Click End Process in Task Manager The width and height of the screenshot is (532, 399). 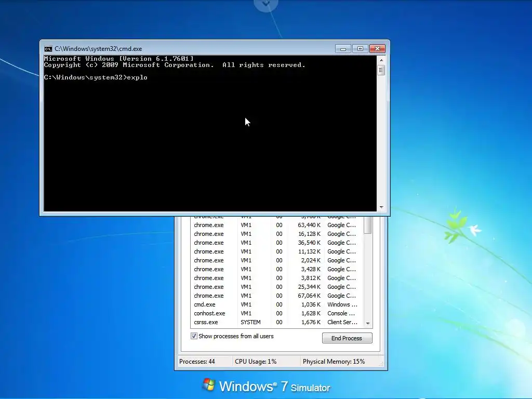[x=347, y=338]
